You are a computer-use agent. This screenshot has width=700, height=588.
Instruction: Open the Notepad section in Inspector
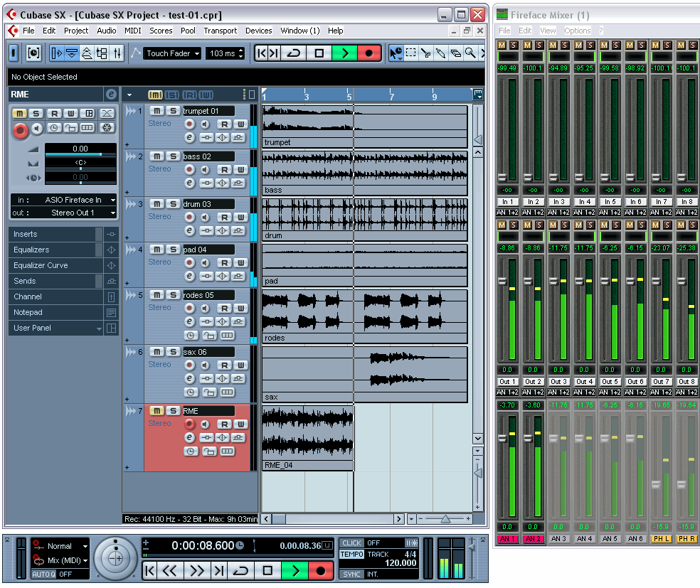pos(55,312)
